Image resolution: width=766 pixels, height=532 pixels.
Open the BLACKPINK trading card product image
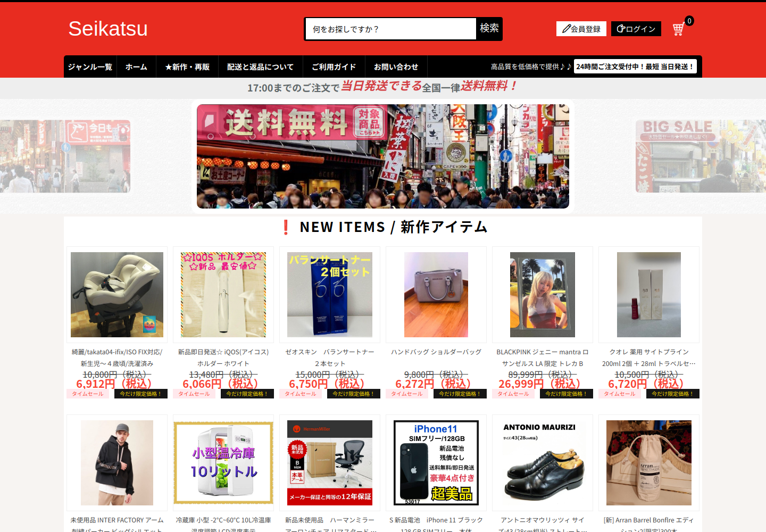tap(543, 295)
